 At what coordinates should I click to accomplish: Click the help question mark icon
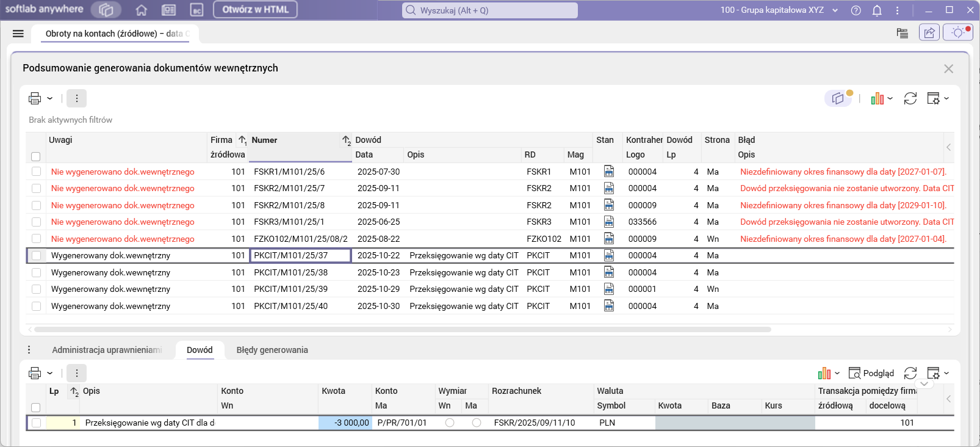[x=856, y=10]
